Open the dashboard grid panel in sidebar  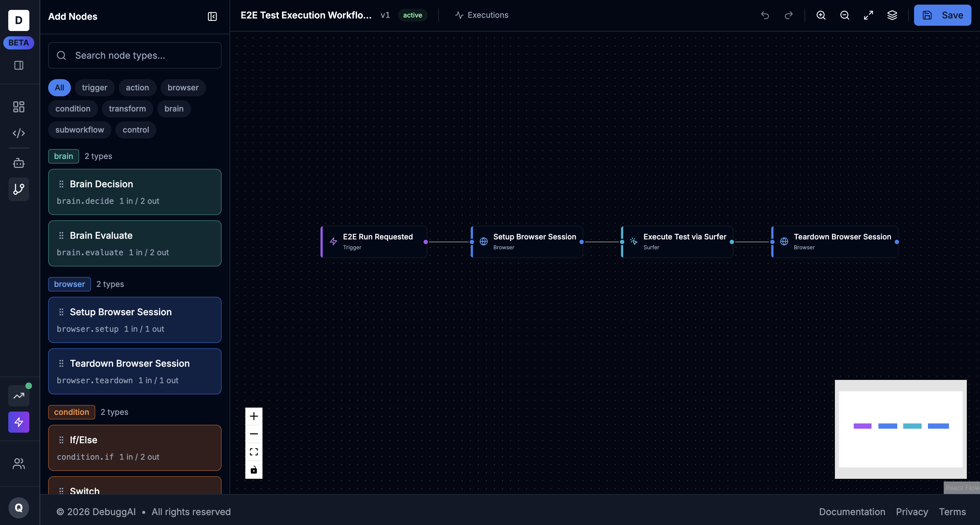tap(19, 107)
